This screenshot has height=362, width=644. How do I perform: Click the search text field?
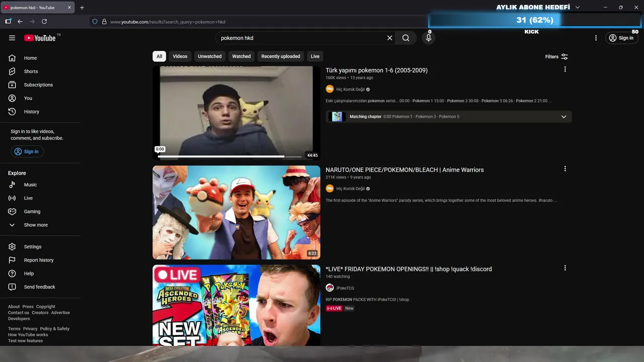301,38
